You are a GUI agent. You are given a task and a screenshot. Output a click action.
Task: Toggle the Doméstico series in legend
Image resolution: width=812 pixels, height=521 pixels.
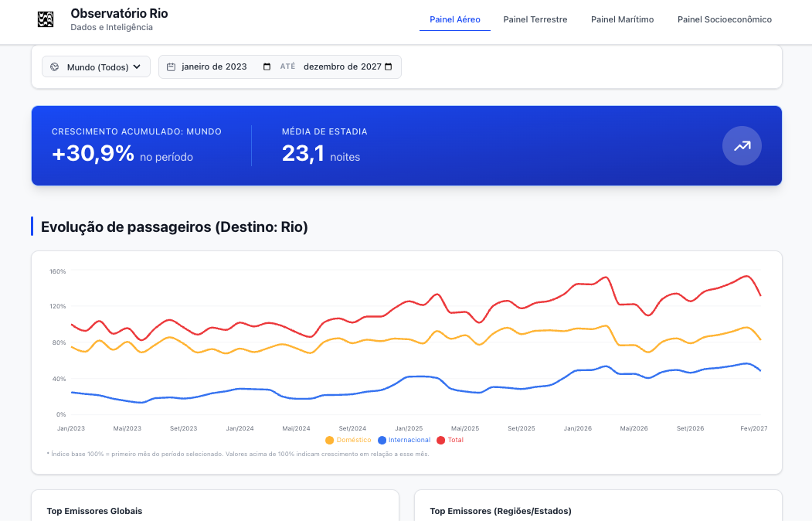point(348,440)
